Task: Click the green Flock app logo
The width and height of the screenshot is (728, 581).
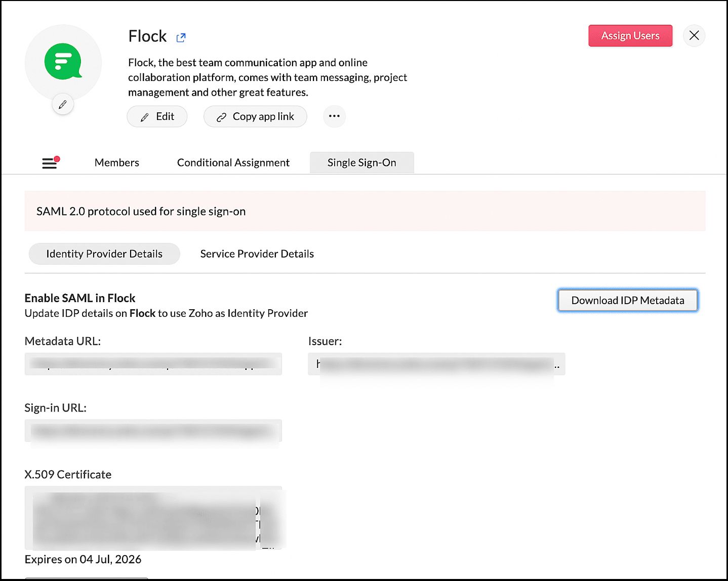Action: coord(63,62)
